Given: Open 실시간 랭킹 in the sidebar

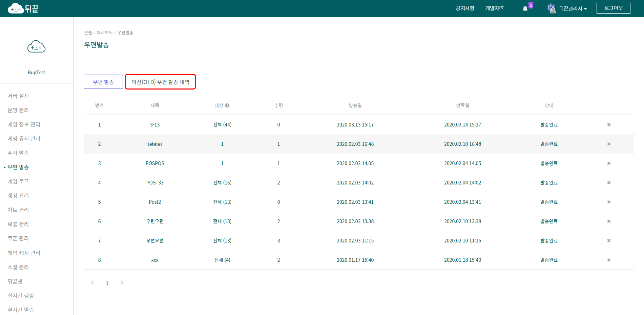Looking at the screenshot, I should 21,296.
